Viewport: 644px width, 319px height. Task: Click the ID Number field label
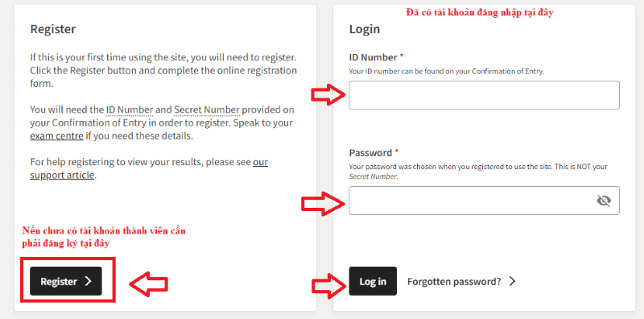pos(374,57)
